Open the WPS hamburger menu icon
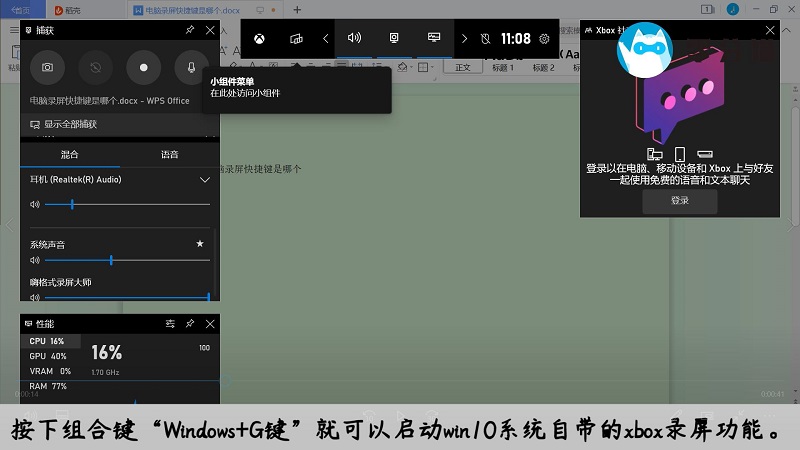 pyautogui.click(x=14, y=30)
